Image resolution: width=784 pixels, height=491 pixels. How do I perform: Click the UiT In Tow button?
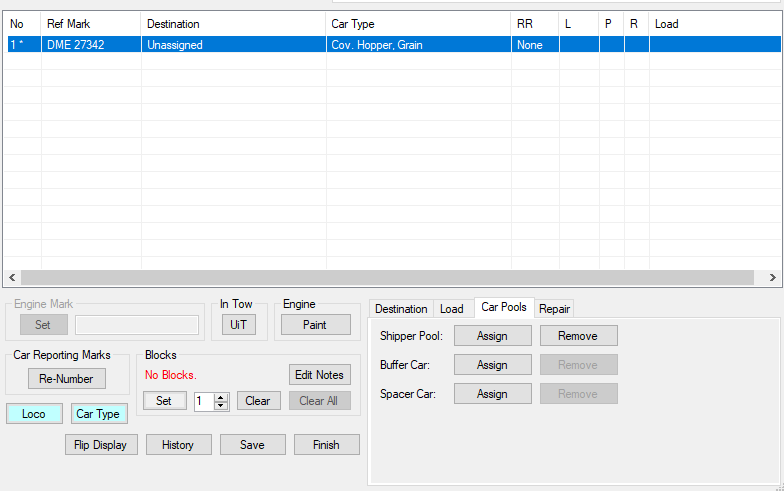238,325
